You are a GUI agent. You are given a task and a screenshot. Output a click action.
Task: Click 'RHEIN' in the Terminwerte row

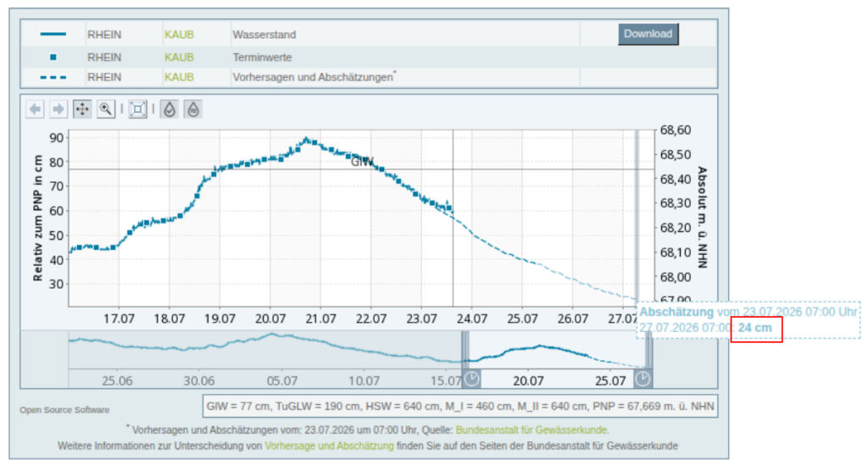pos(104,57)
